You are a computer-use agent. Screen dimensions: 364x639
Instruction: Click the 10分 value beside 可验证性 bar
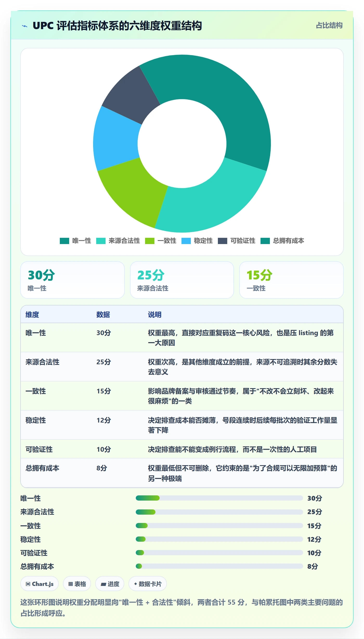point(314,553)
